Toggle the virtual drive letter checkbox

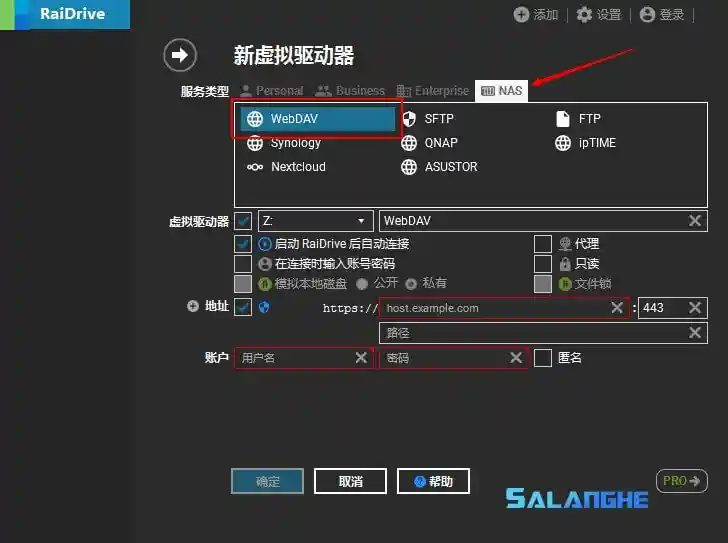pos(243,221)
